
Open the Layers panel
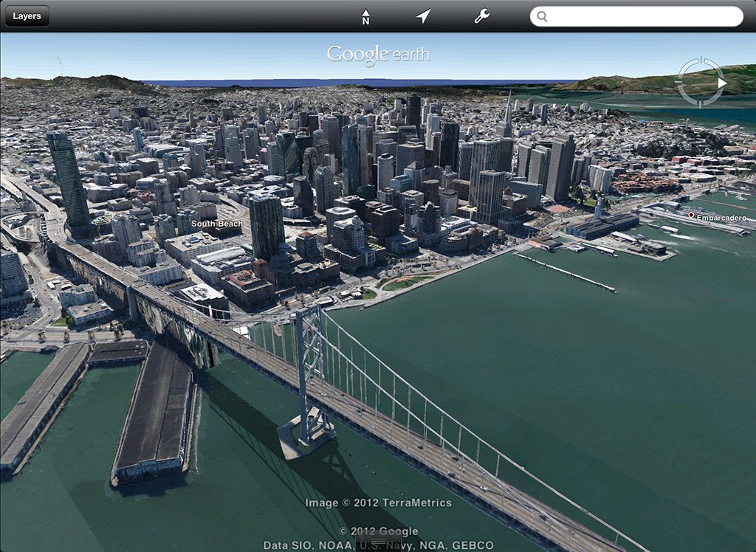point(27,16)
